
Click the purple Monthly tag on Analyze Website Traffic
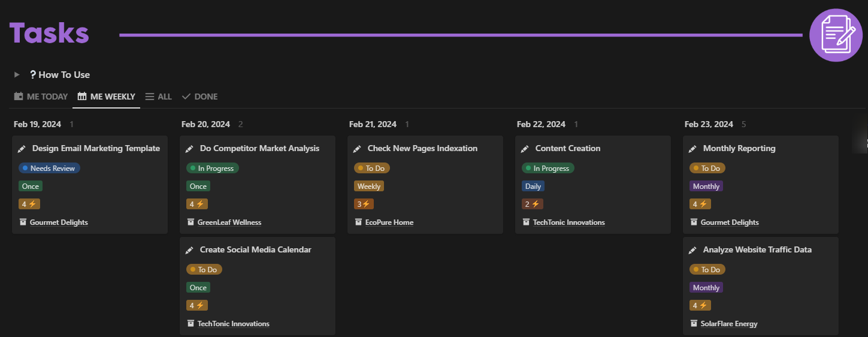(x=706, y=288)
